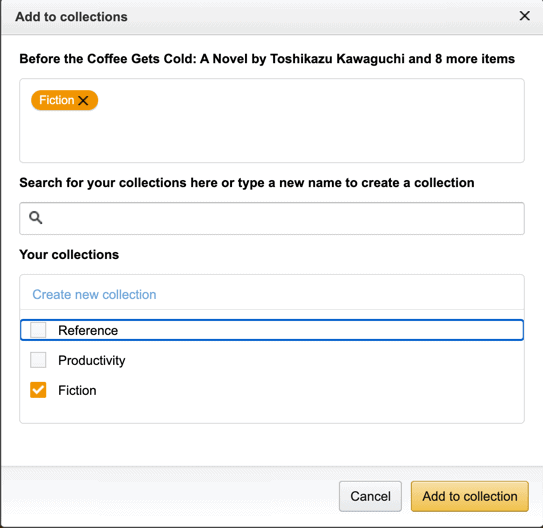Select the Productivity label in collections list
543x528 pixels.
pyautogui.click(x=92, y=360)
